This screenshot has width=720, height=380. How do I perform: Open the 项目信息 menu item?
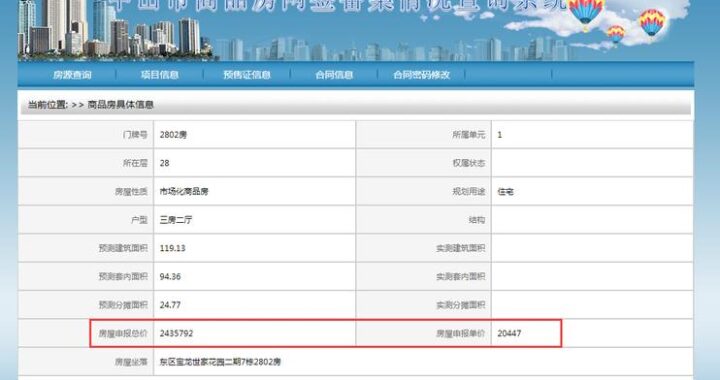click(160, 75)
